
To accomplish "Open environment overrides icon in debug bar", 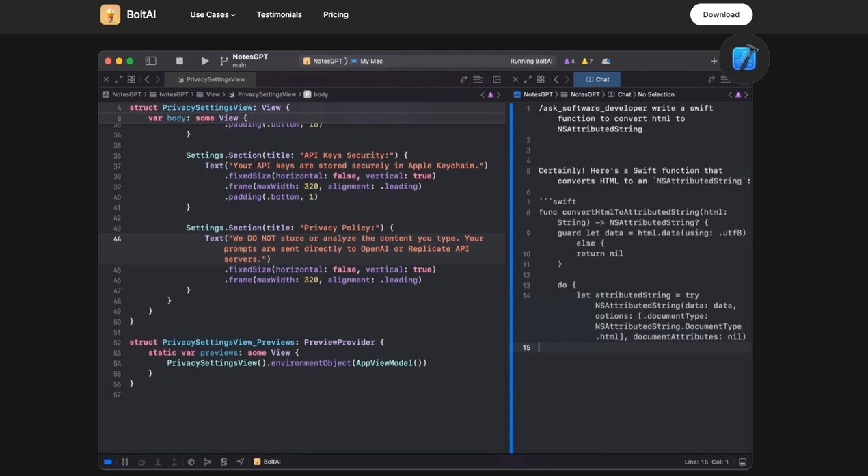I will (x=223, y=462).
